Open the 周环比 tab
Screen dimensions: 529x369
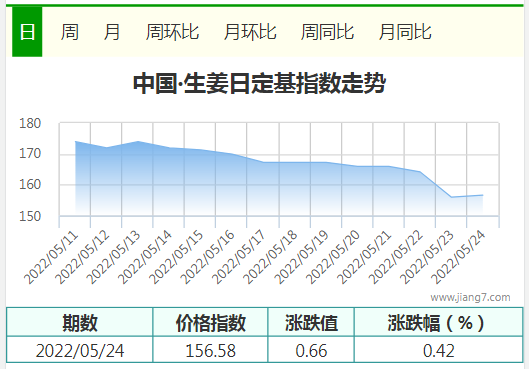tap(172, 32)
